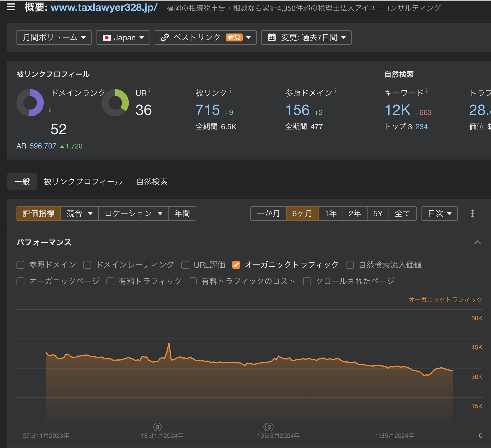Click info icon next to UR
This screenshot has width=491, height=448.
tap(150, 91)
